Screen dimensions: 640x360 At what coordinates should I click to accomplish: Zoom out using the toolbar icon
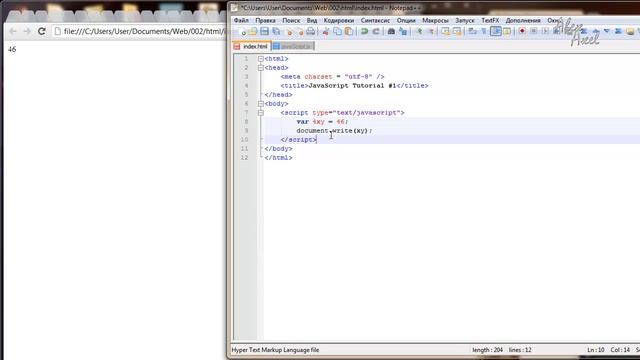pyautogui.click(x=431, y=31)
